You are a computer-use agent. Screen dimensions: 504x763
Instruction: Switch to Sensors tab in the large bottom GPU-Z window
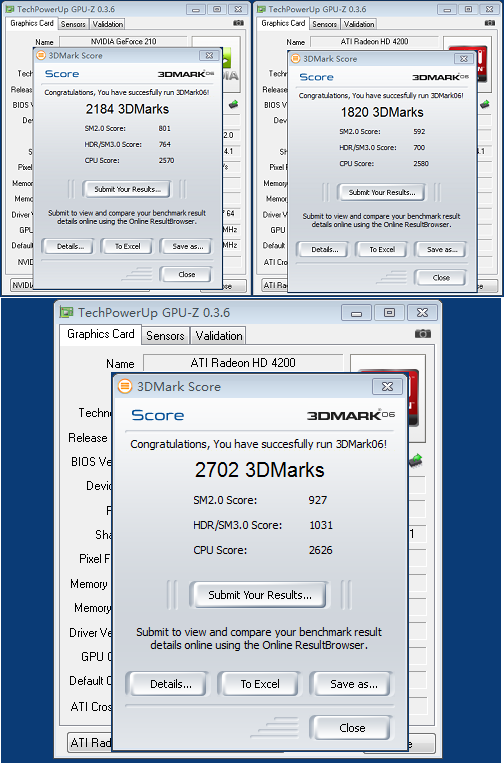click(165, 336)
